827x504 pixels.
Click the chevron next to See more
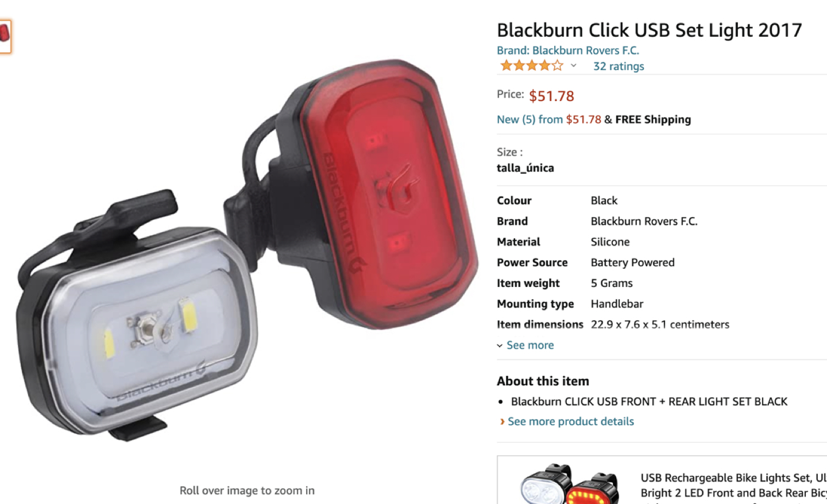[500, 346]
